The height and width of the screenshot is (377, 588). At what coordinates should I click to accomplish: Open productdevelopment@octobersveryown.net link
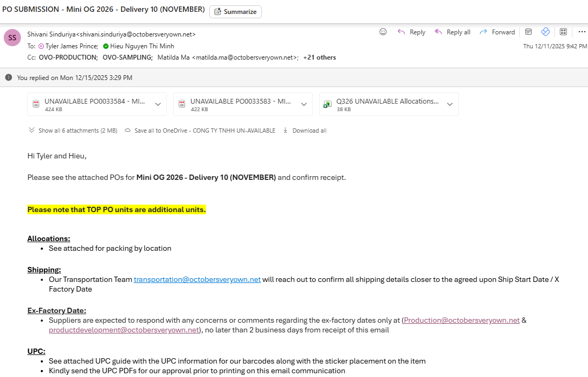point(124,330)
